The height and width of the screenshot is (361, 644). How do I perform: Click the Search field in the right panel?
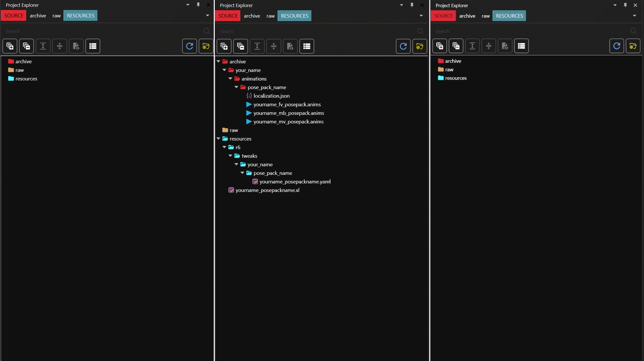(530, 31)
